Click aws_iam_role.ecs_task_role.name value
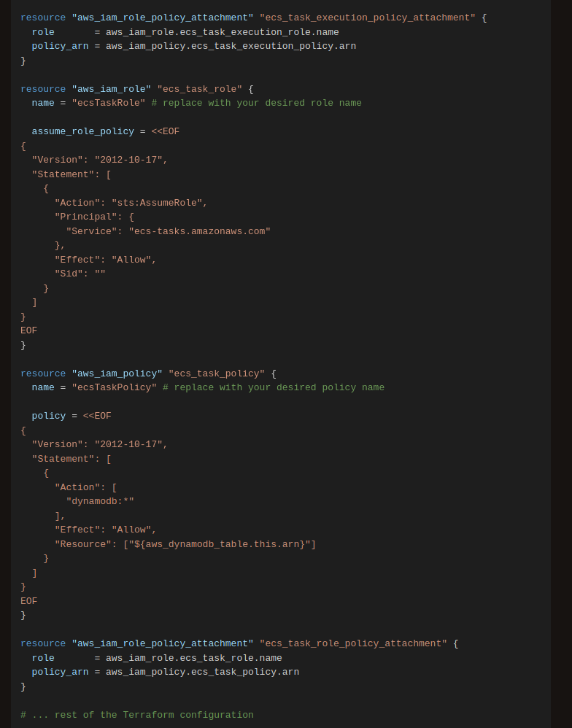 pyautogui.click(x=193, y=658)
